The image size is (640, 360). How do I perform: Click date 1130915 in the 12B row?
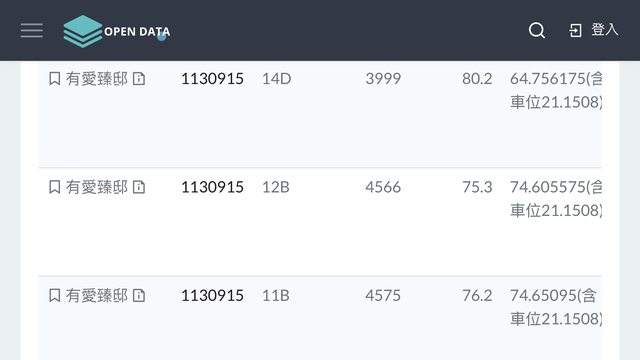(212, 187)
